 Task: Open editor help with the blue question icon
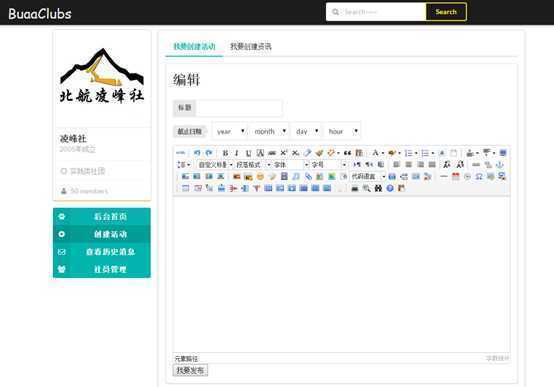390,188
